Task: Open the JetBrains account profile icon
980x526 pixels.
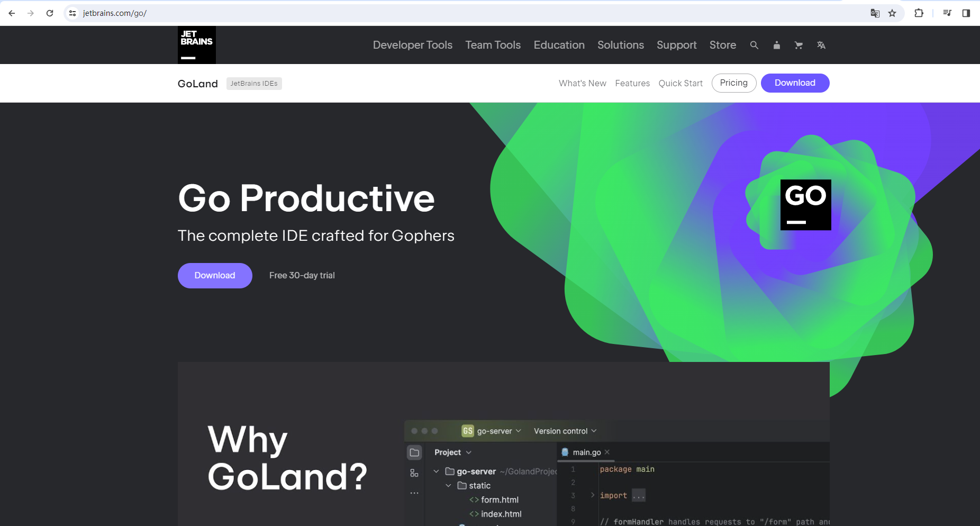Action: click(776, 45)
